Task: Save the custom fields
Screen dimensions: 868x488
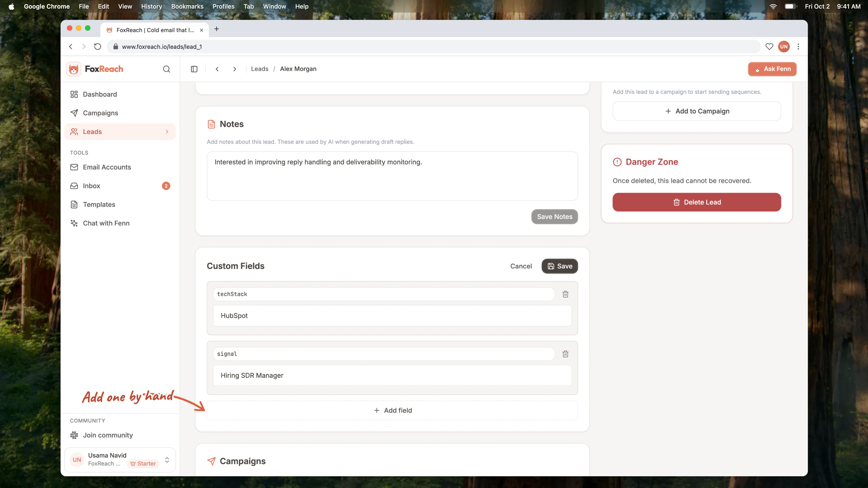Action: [559, 266]
